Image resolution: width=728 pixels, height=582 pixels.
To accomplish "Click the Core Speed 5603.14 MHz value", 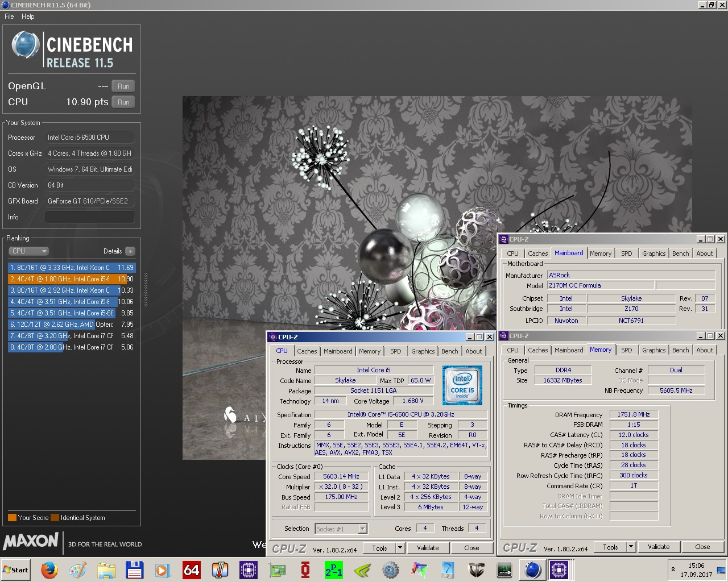I will (341, 476).
